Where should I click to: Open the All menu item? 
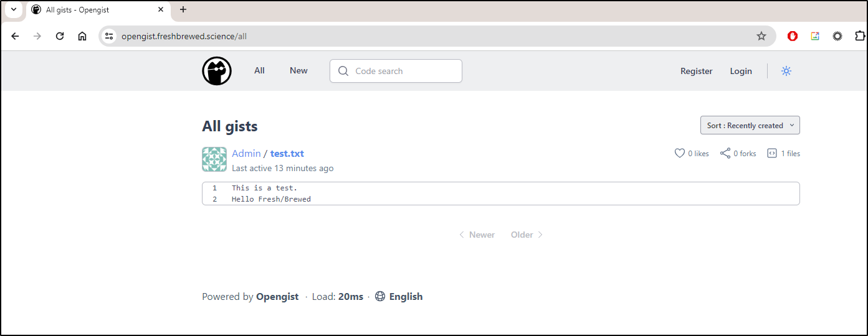tap(259, 70)
